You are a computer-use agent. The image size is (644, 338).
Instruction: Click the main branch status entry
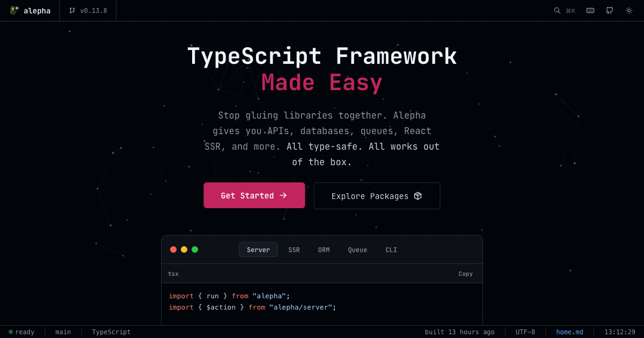pyautogui.click(x=63, y=332)
